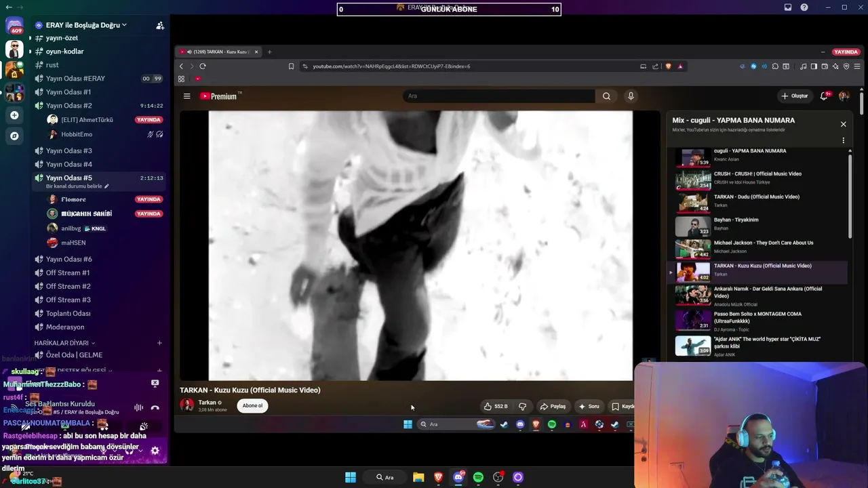Viewport: 868px width, 488px height.
Task: Open the Brave Shields lion icon
Action: tap(668, 66)
